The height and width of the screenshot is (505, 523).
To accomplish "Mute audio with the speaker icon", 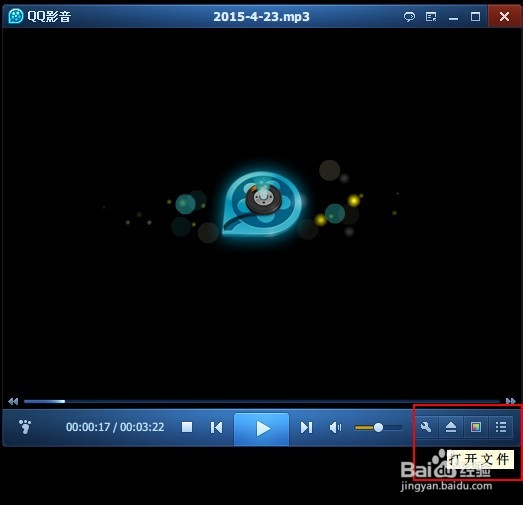I will click(335, 427).
